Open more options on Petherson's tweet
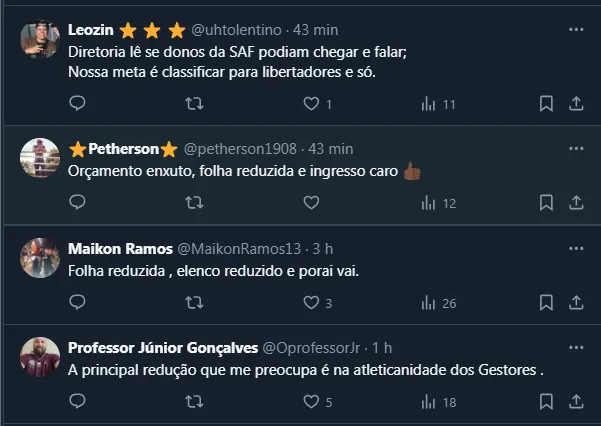The height and width of the screenshot is (426, 601). tap(576, 148)
